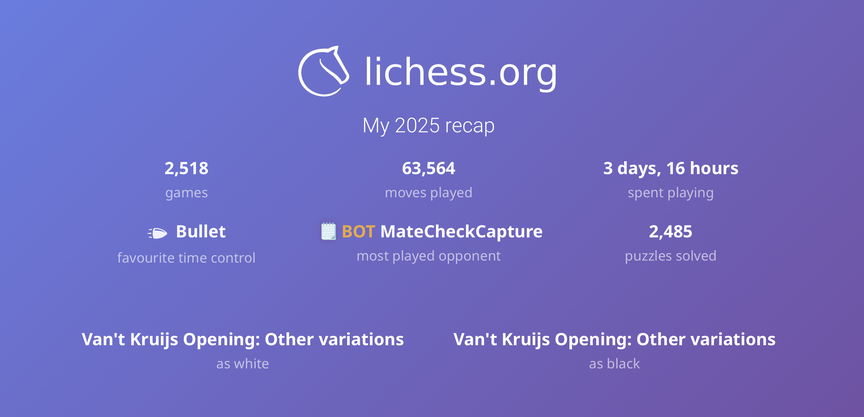Viewport: 864px width, 417px height.
Task: Click the puzzles solved caption
Action: tap(670, 256)
